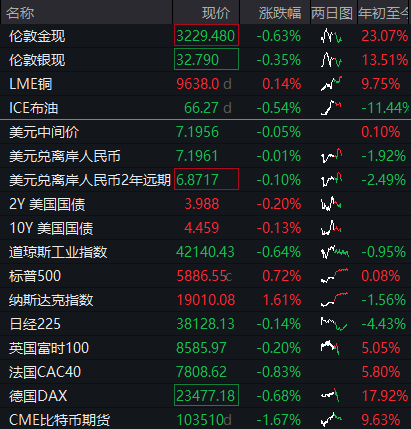Image resolution: width=411 pixels, height=429 pixels.
Task: Select the LME铜 row name
Action: pyautogui.click(x=31, y=84)
